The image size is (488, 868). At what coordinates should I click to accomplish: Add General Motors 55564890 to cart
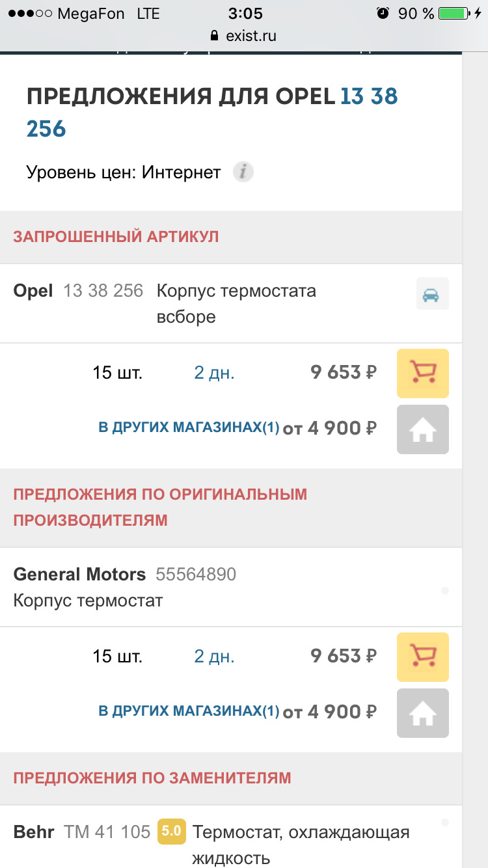click(x=422, y=657)
